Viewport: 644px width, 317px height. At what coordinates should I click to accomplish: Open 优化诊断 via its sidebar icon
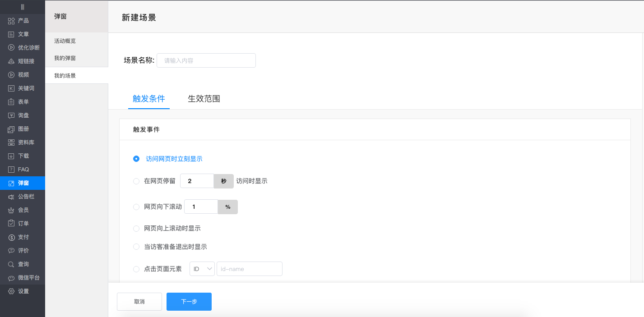(11, 48)
